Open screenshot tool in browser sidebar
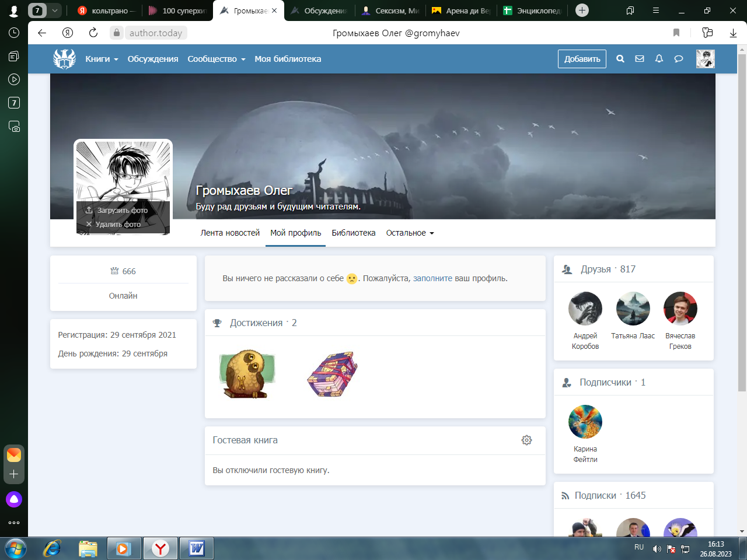This screenshot has width=747, height=560. 14,126
